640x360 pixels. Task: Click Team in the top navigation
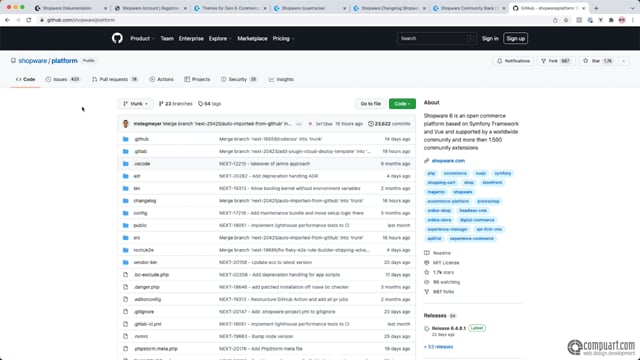tap(167, 38)
